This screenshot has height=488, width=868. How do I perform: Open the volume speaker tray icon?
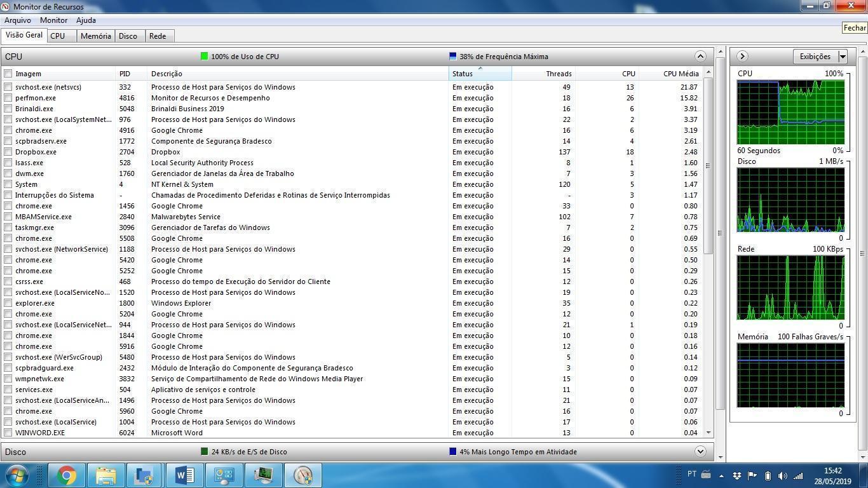783,475
